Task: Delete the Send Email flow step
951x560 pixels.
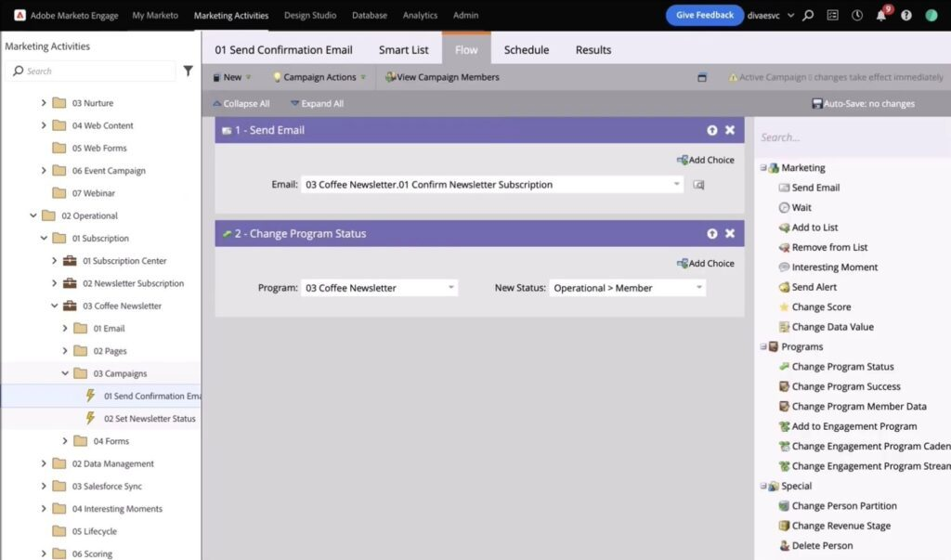Action: (x=730, y=130)
